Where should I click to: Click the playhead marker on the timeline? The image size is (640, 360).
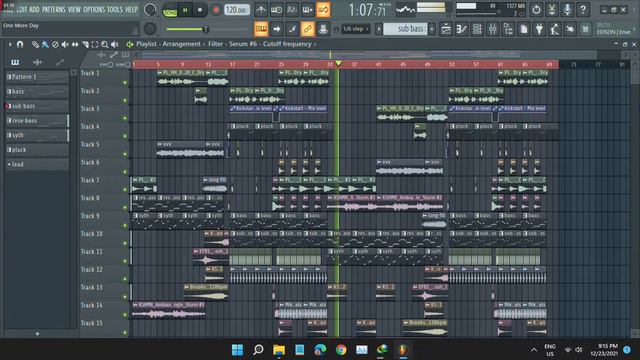click(x=338, y=63)
